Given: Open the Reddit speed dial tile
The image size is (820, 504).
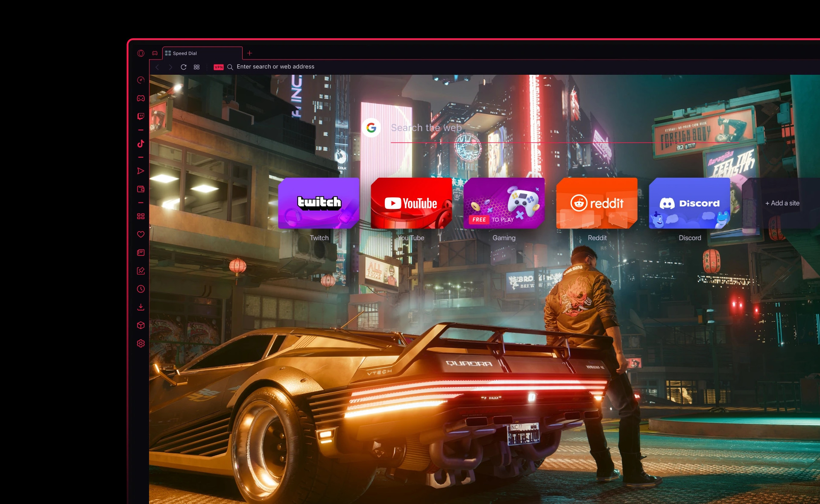Looking at the screenshot, I should coord(597,203).
